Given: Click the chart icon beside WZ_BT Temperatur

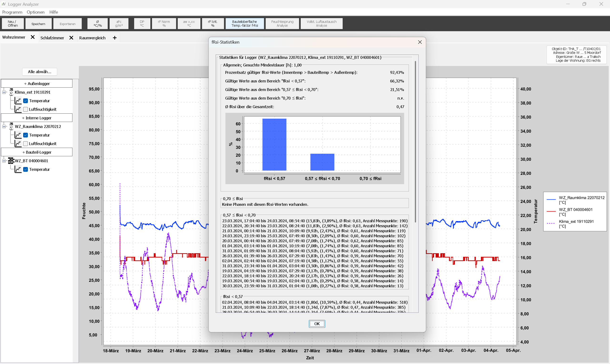Looking at the screenshot, I should coord(18,169).
